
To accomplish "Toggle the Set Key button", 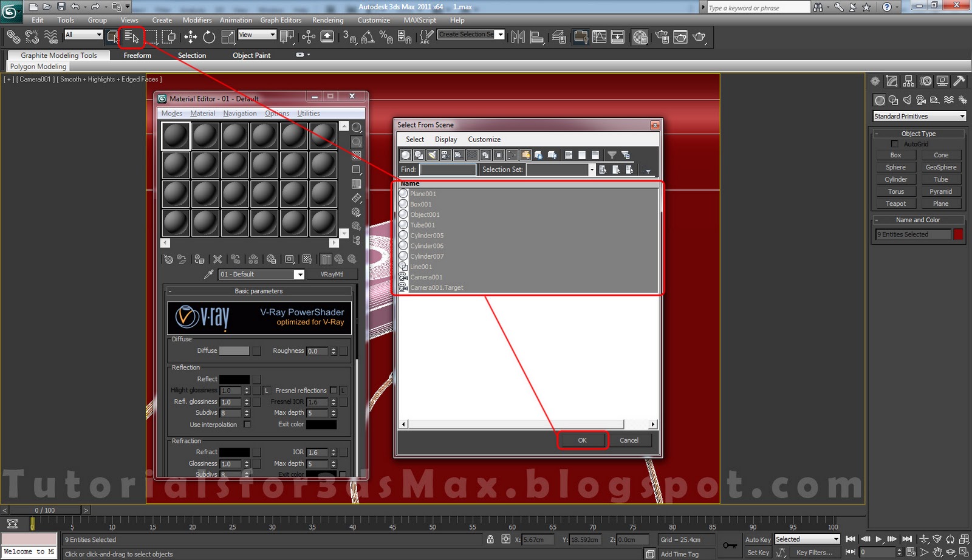I will (758, 553).
